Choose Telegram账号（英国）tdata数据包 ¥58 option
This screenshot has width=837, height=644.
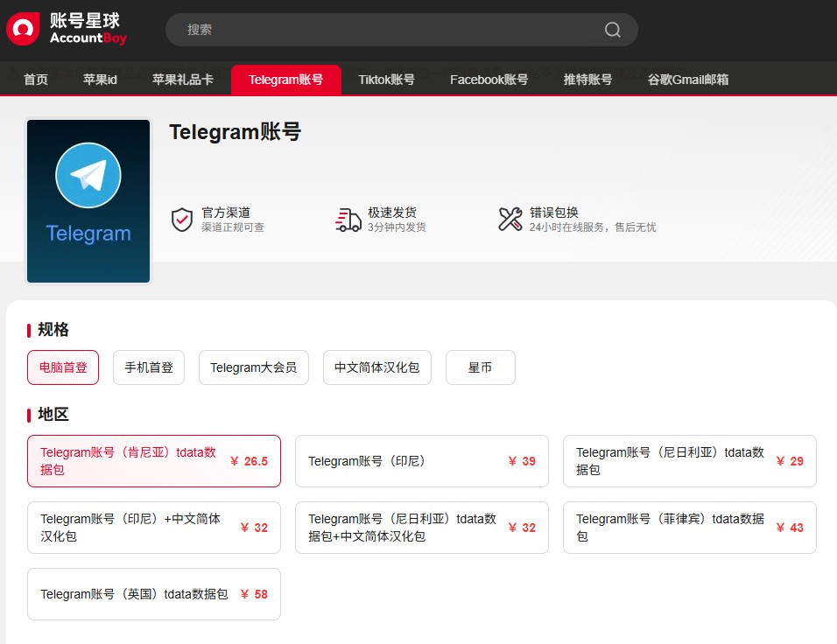coord(154,594)
